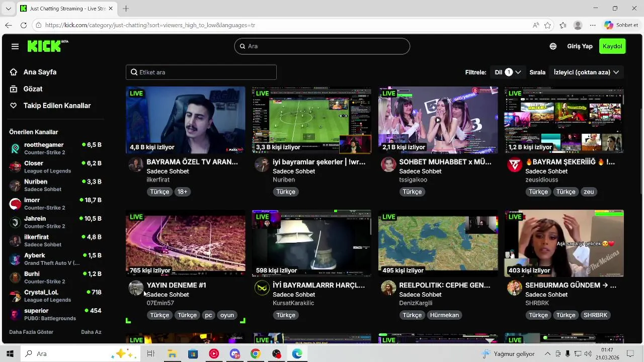
Task: Open a new browser tab
Action: 126,9
